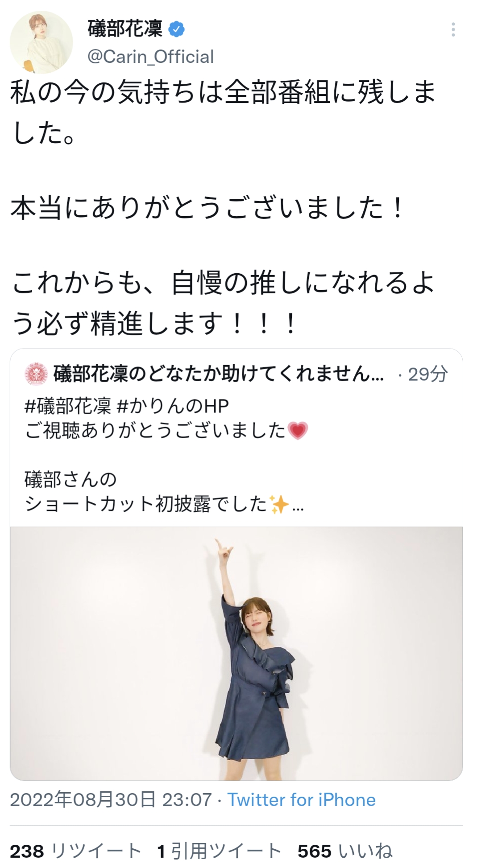The height and width of the screenshot is (868, 477).
Task: View the 565 likes list
Action: (x=345, y=851)
